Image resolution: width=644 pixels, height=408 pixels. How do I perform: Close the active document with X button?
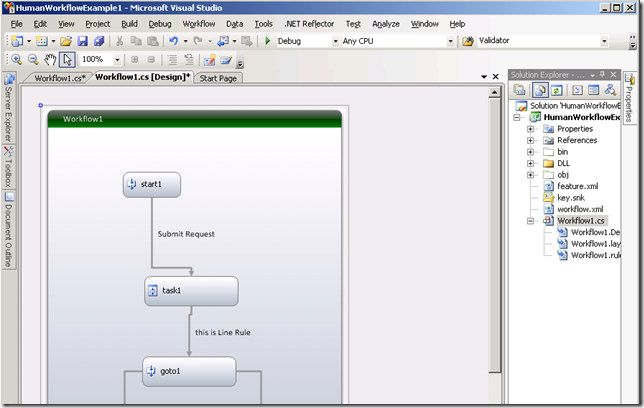point(496,76)
